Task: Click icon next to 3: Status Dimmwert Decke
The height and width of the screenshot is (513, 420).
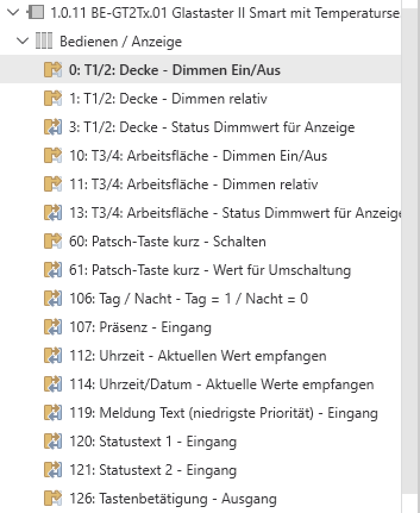Action: point(53,127)
